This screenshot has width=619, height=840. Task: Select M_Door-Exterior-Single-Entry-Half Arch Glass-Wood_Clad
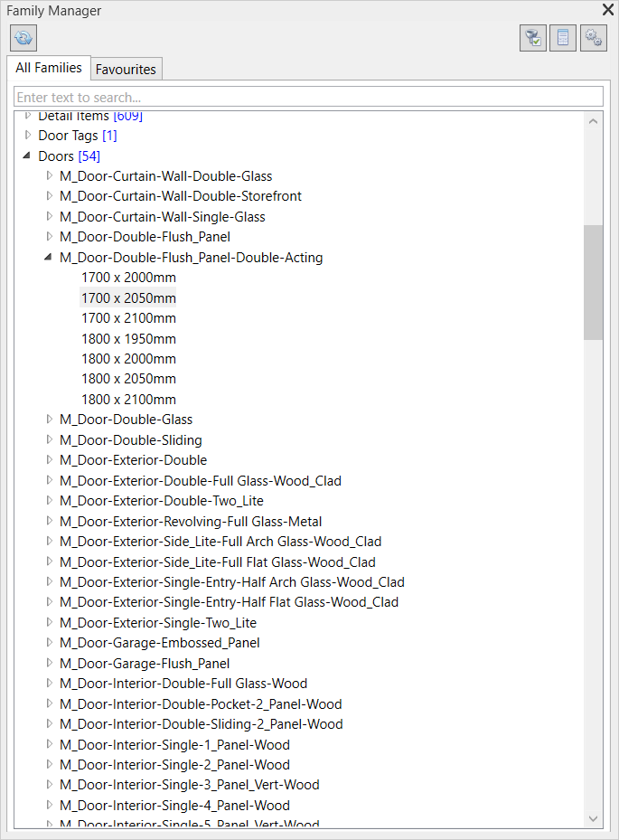232,581
